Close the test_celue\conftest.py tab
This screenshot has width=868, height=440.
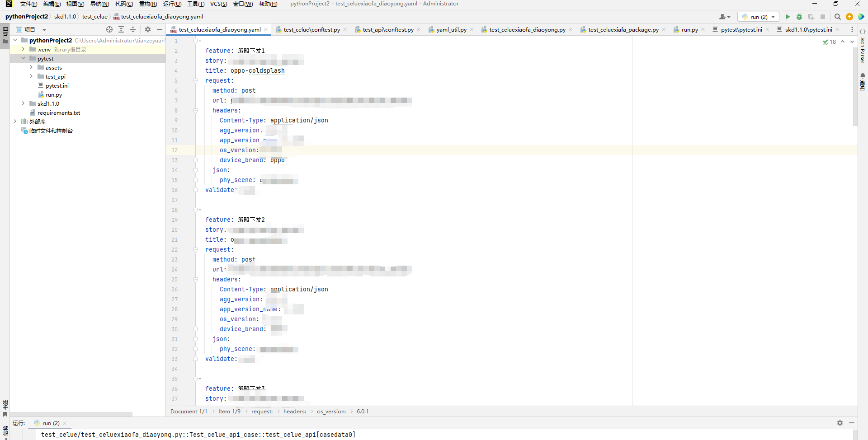tap(345, 29)
